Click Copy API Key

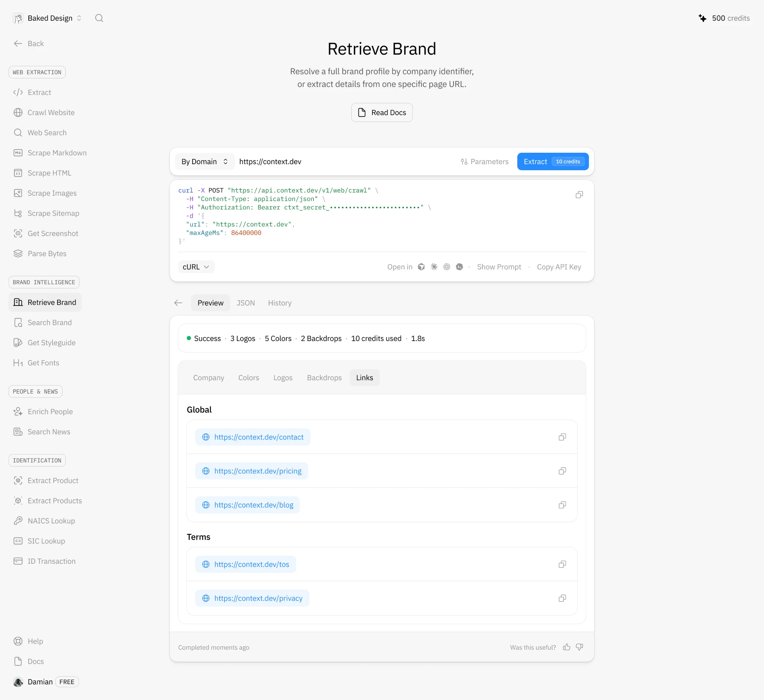click(559, 267)
